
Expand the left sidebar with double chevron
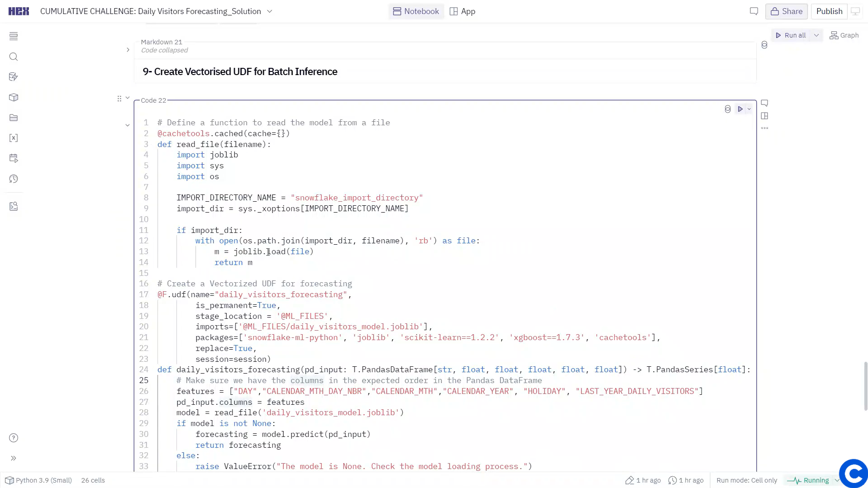click(x=14, y=458)
